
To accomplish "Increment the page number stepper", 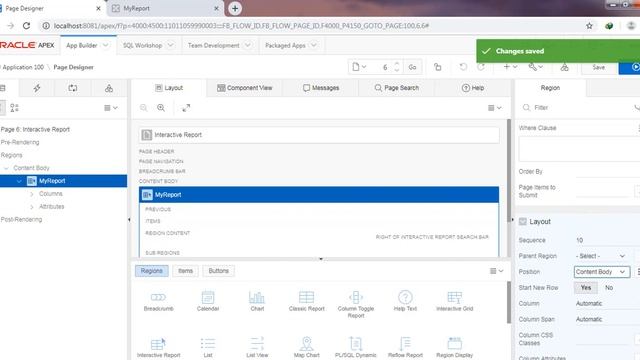I will (x=397, y=64).
